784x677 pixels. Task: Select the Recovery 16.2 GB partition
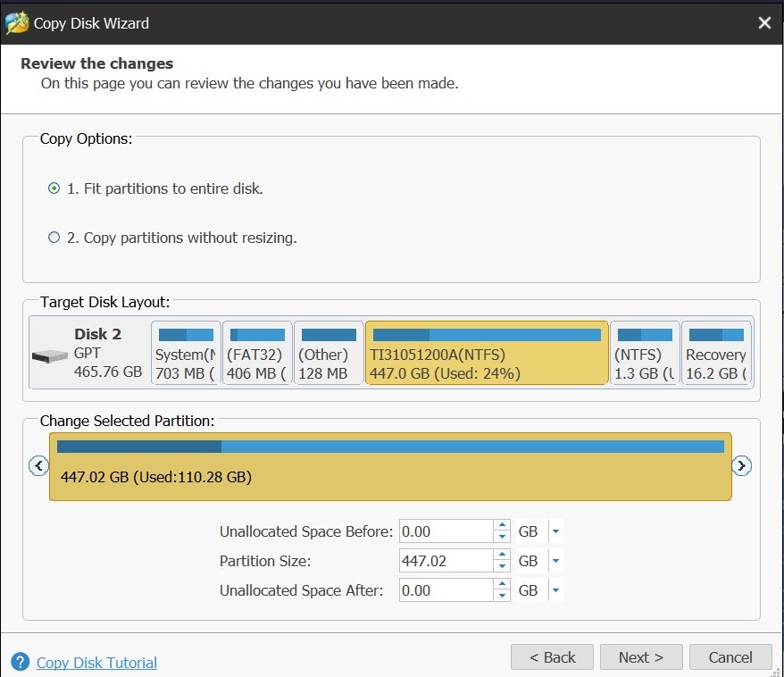716,353
